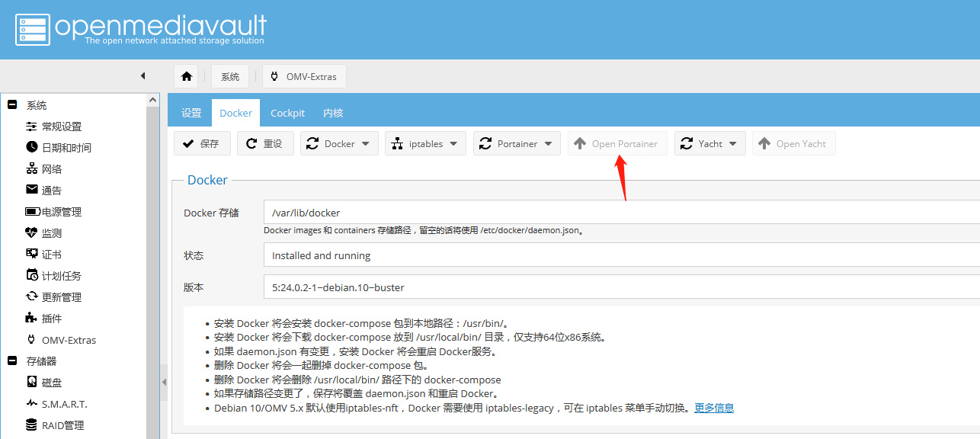Click the 保存 save button

[x=202, y=143]
